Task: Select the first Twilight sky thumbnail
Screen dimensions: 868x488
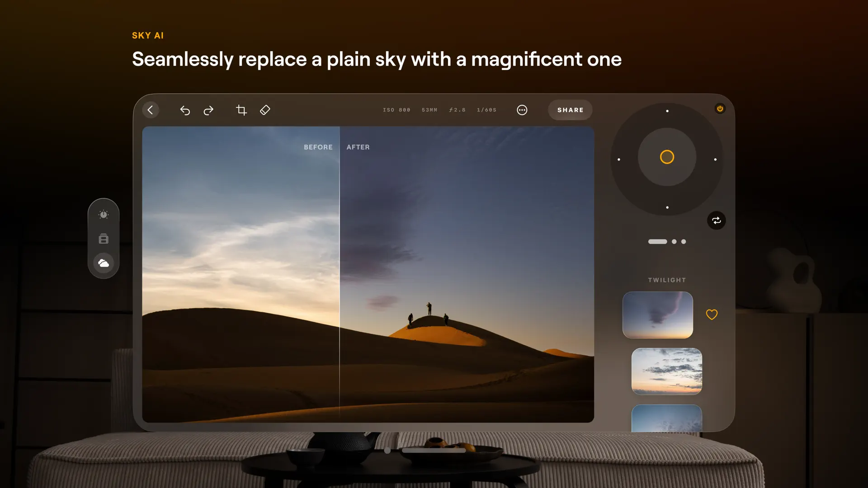Action: (657, 314)
